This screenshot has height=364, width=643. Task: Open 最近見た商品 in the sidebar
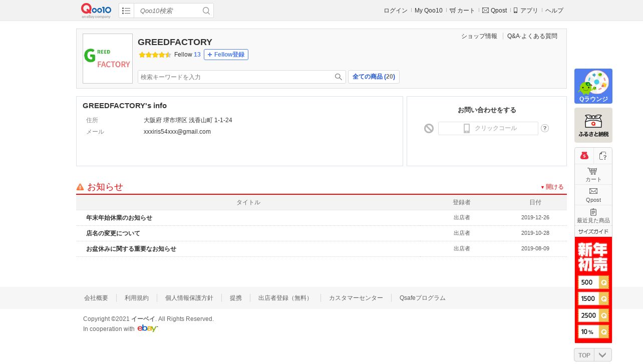593,215
